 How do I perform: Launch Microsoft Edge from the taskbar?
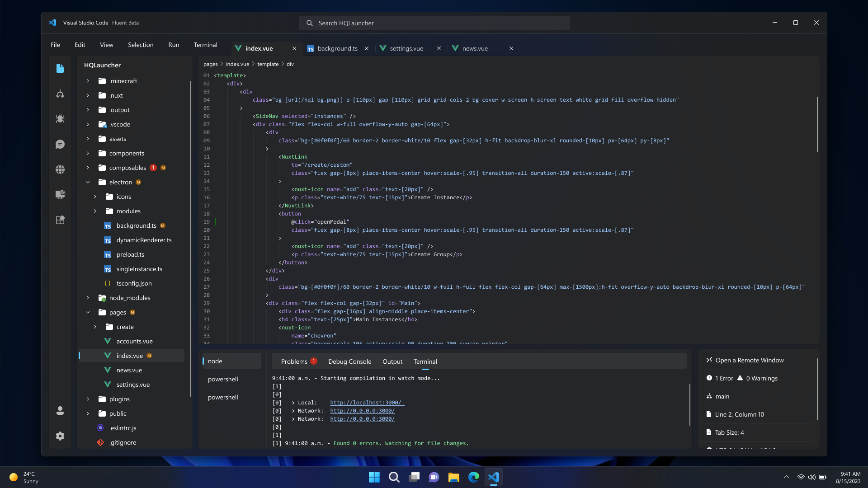474,477
